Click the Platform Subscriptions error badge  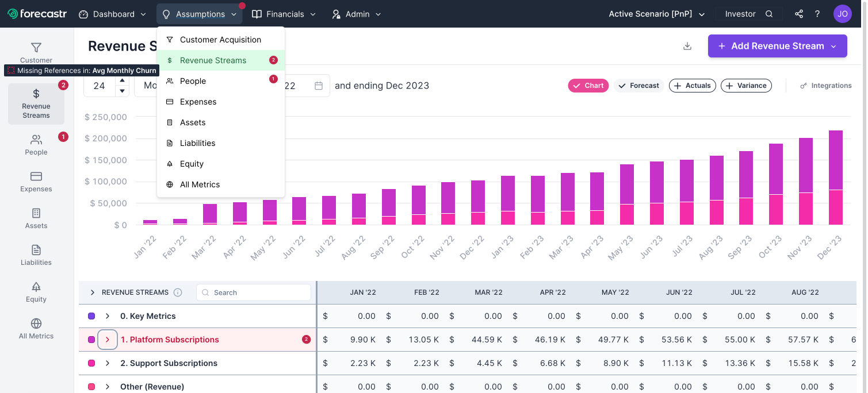[x=306, y=340]
